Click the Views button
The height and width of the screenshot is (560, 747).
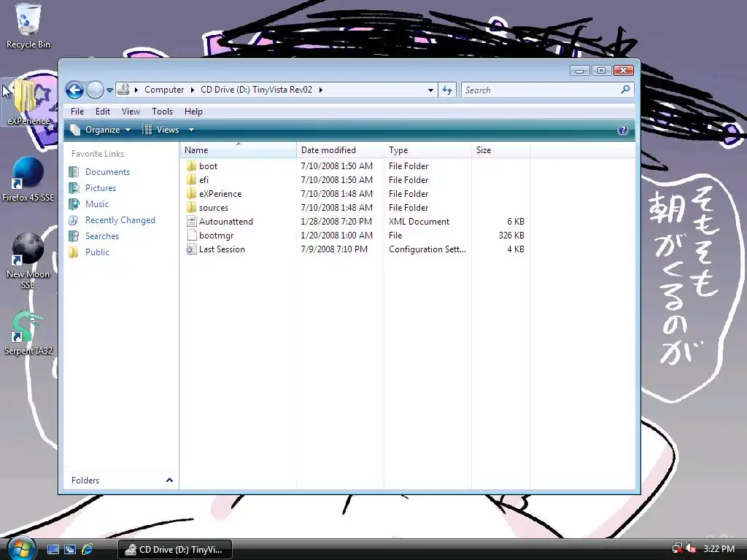[x=161, y=130]
